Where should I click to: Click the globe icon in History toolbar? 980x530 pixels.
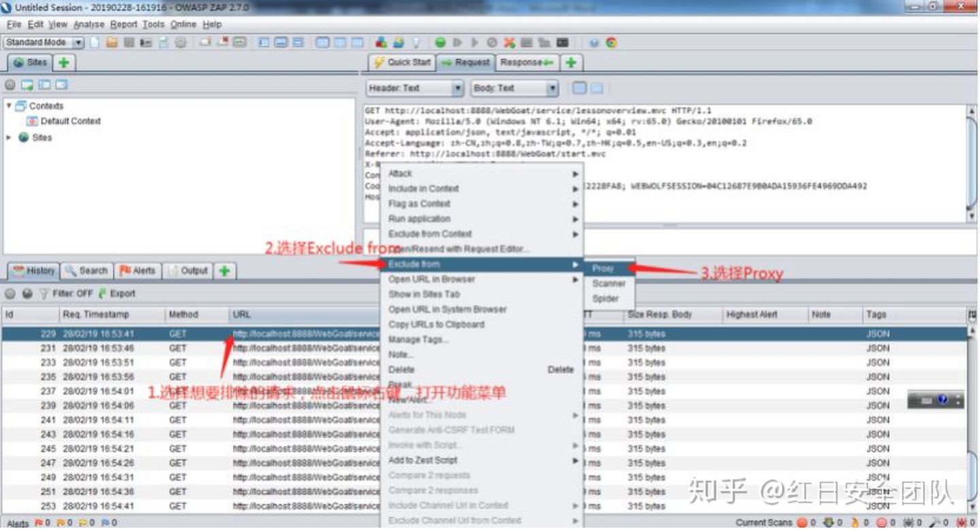point(27,294)
